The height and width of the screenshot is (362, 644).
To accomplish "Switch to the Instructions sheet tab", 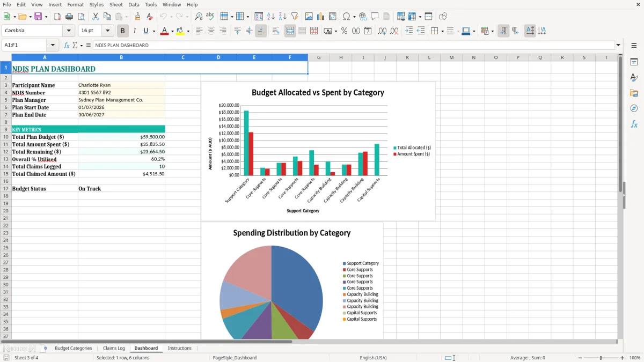I will (179, 348).
